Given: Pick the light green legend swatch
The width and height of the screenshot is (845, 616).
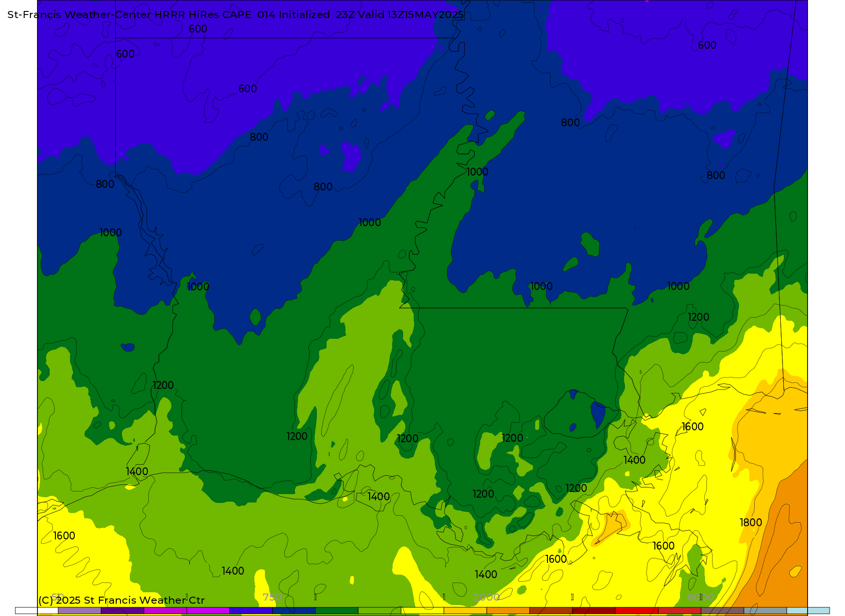Looking at the screenshot, I should [379, 611].
